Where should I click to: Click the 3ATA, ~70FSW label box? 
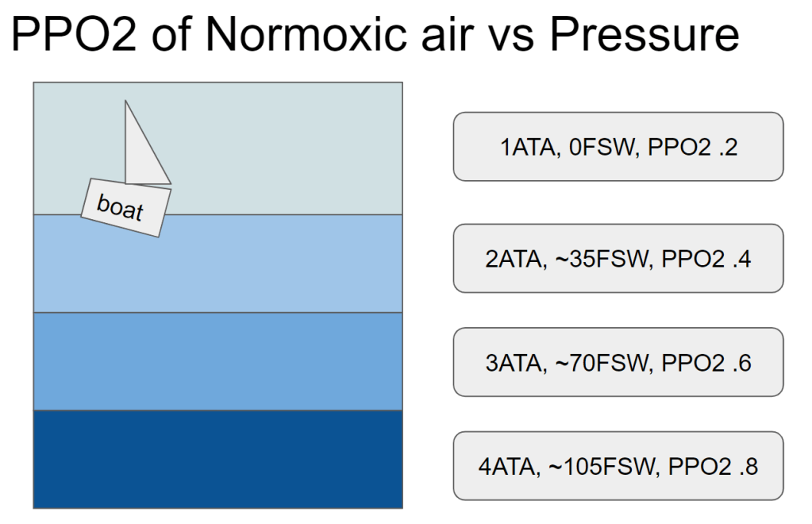click(618, 362)
